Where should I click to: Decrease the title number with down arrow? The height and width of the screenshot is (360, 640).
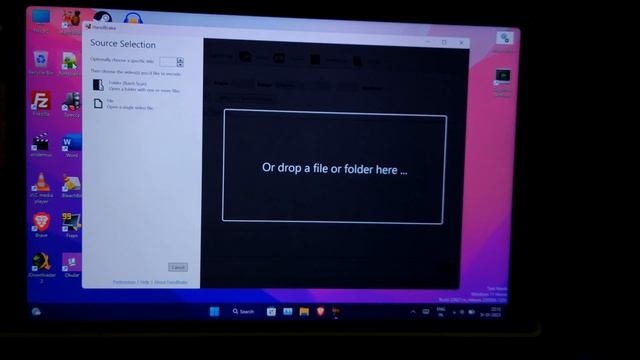(x=180, y=64)
